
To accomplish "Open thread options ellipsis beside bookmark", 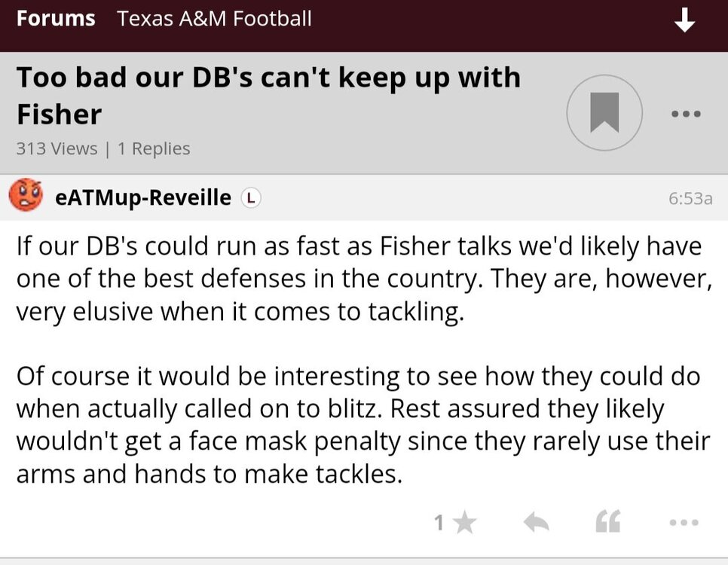I will [686, 115].
